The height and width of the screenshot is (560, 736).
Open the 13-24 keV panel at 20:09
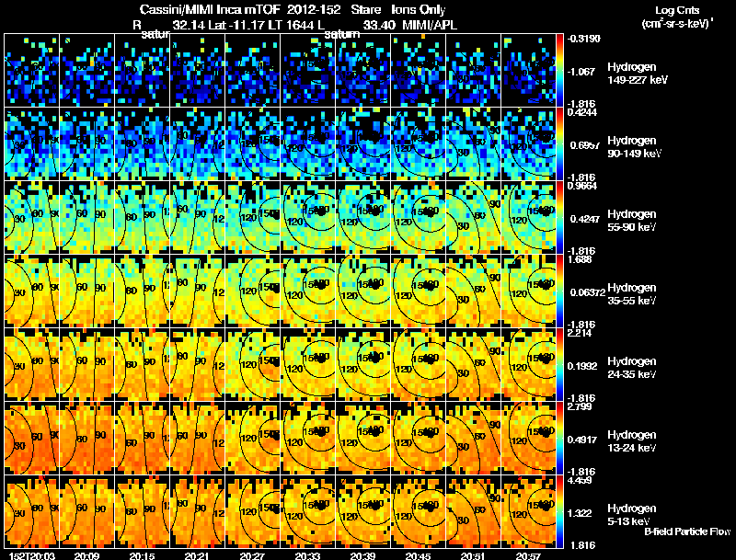86,439
